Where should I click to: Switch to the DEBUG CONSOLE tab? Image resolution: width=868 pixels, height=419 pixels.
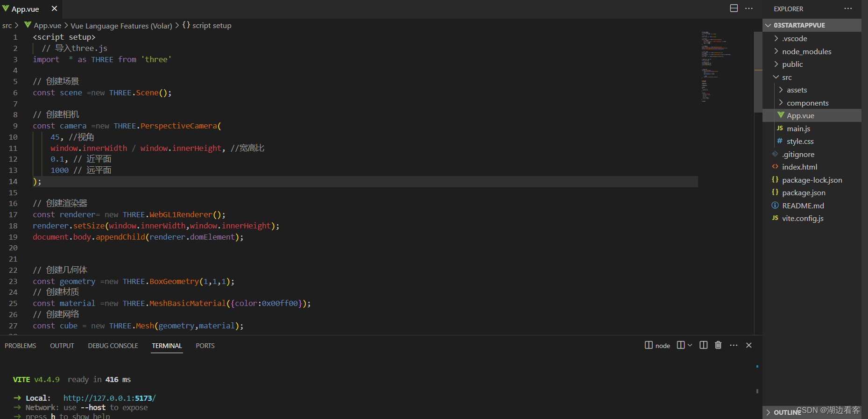(113, 346)
